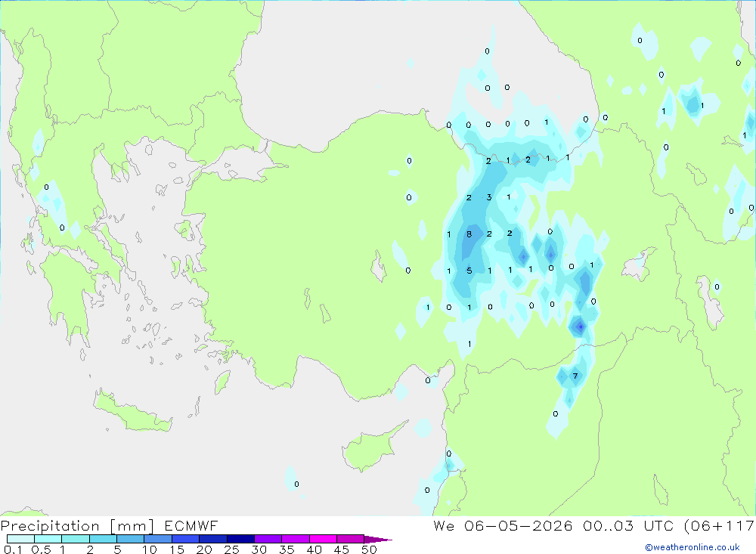Click the '0.5' legend scale label
756x554 pixels.
(x=41, y=549)
